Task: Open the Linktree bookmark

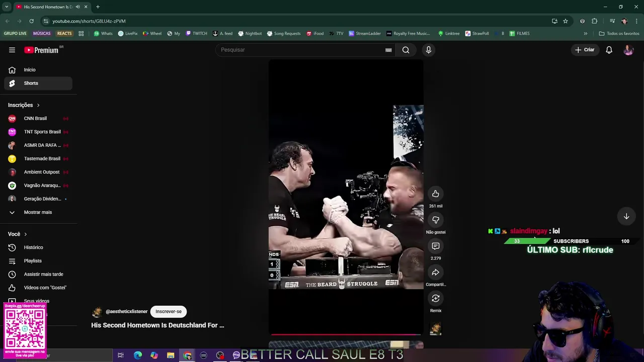Action: 449,34
